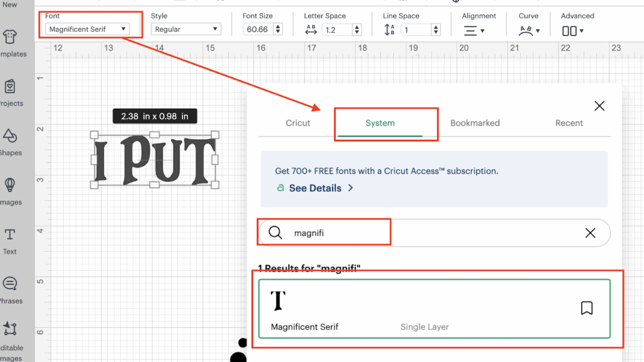Image resolution: width=644 pixels, height=362 pixels.
Task: Expand the Style dropdown set to Regular
Action: 186,29
